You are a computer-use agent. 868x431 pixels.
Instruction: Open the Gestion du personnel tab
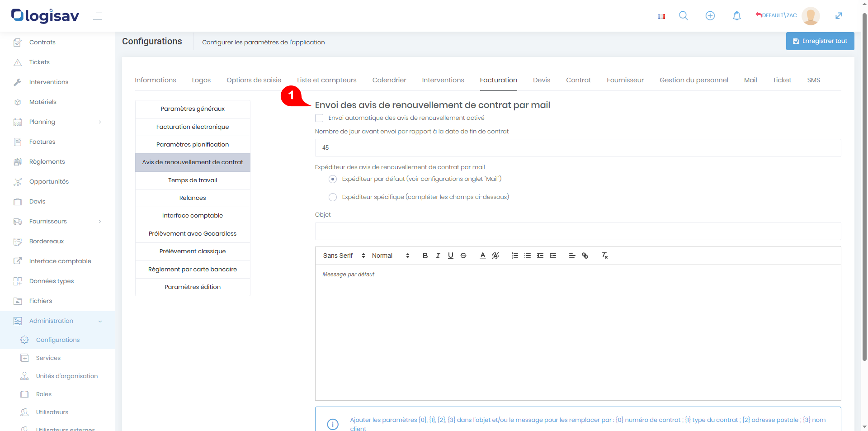[x=693, y=80]
